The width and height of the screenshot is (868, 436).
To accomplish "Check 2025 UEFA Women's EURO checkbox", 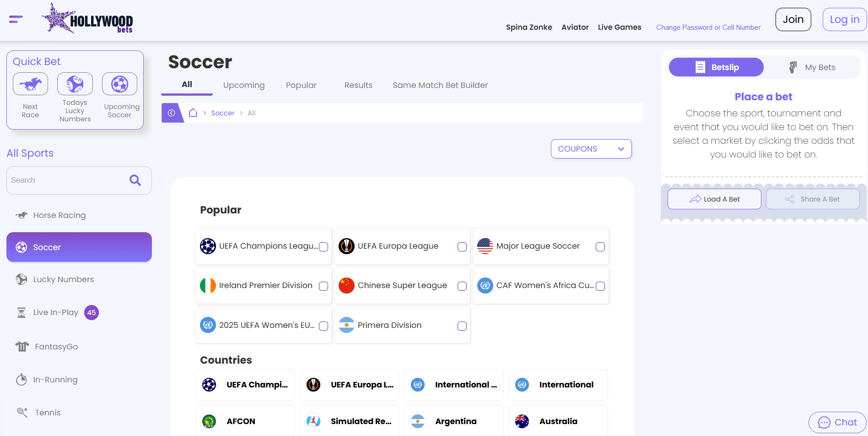I will tap(323, 326).
